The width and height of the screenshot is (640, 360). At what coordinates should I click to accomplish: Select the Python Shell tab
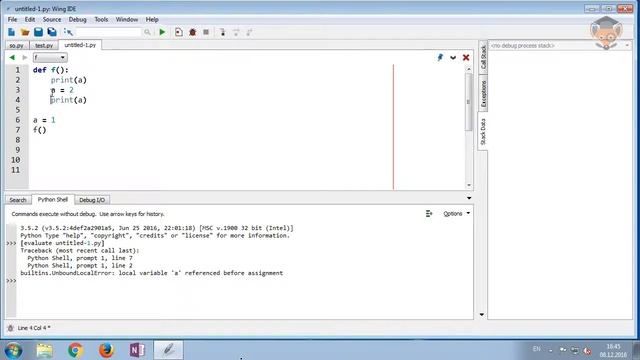53,199
